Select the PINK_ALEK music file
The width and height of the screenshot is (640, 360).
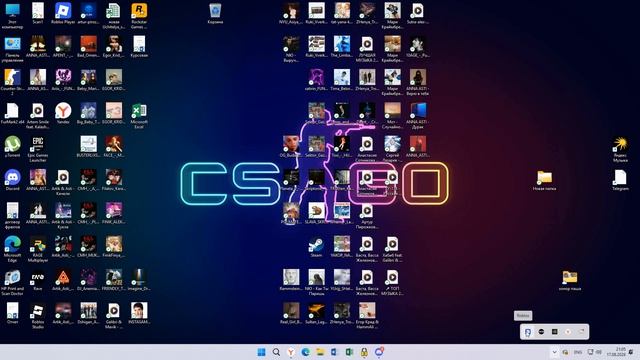pyautogui.click(x=113, y=213)
